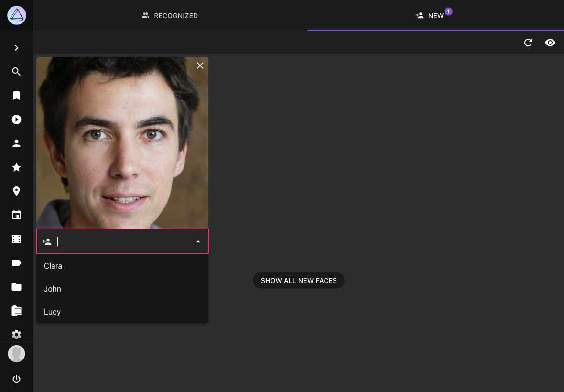Open Labels with the tag icon

pos(17,263)
